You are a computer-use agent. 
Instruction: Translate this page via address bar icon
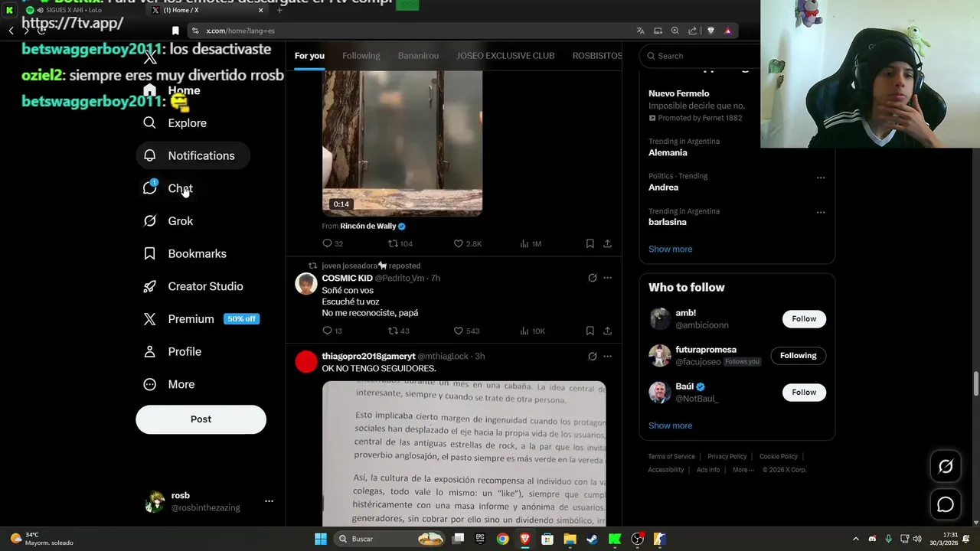click(x=640, y=31)
